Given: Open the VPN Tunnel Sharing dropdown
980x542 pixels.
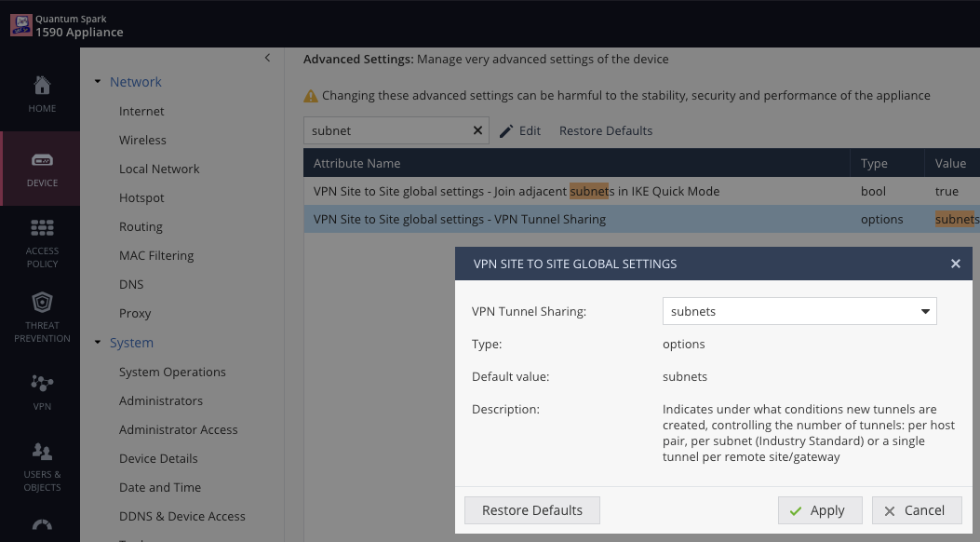Looking at the screenshot, I should click(x=799, y=311).
